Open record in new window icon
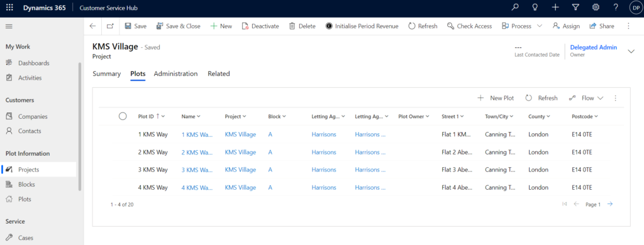Screen dimensions: 644x245 pos(109,26)
